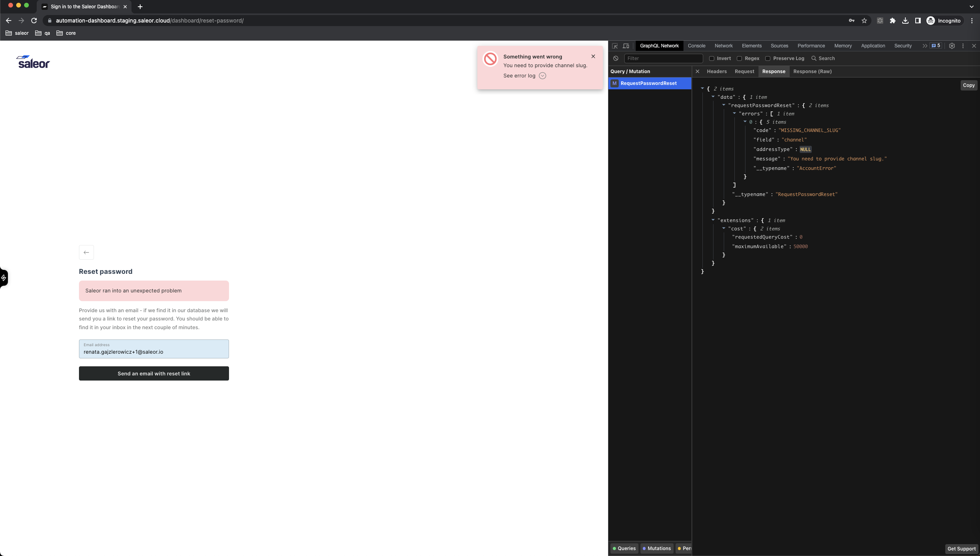Click the Mutations filter pill at the bottom
The image size is (980, 556).
coord(657,548)
